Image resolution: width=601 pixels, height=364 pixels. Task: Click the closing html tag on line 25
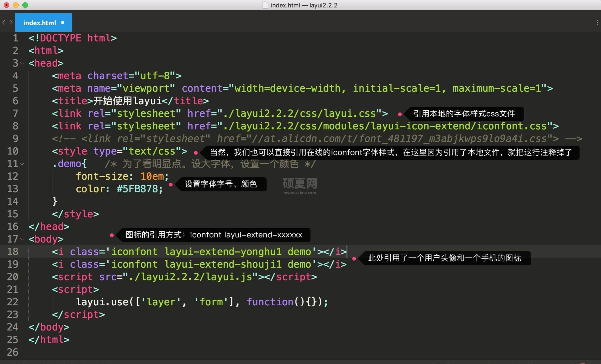pos(49,340)
